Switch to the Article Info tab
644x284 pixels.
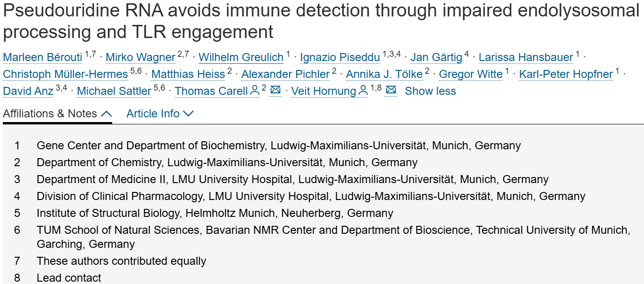(x=153, y=114)
